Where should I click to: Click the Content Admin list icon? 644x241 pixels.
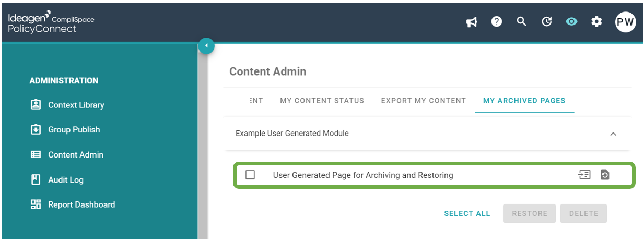coord(36,154)
